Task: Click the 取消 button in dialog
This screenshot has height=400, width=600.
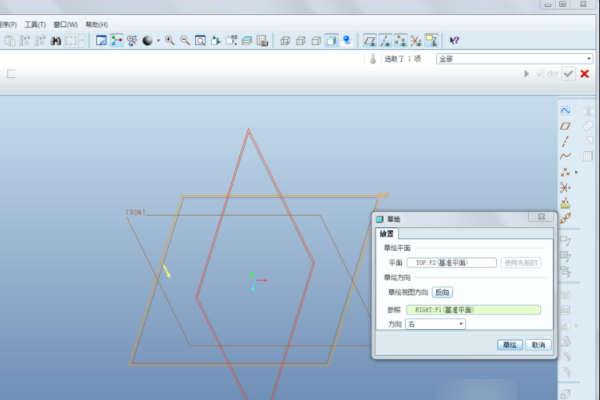Action: click(538, 345)
